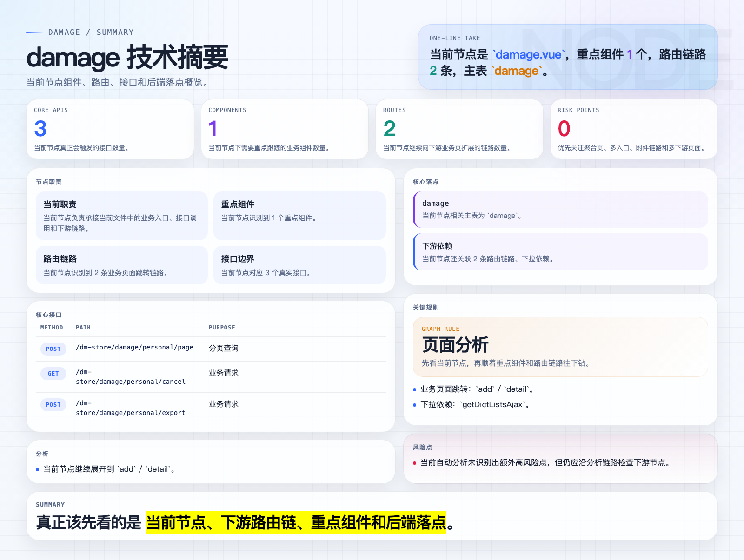Viewport: 744px width, 560px height.
Task: Click the 分页查询 purpose cell
Action: pos(224,348)
